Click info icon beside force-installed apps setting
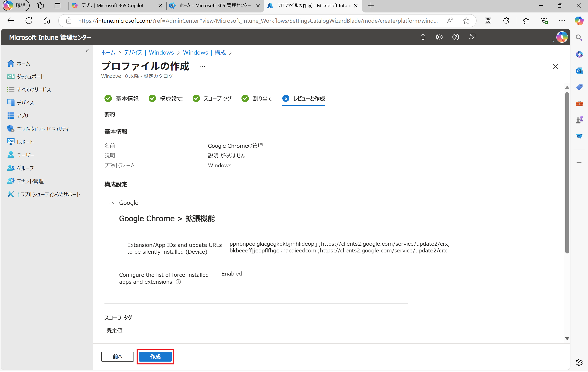Screen dimensions: 588x372 pos(178,282)
